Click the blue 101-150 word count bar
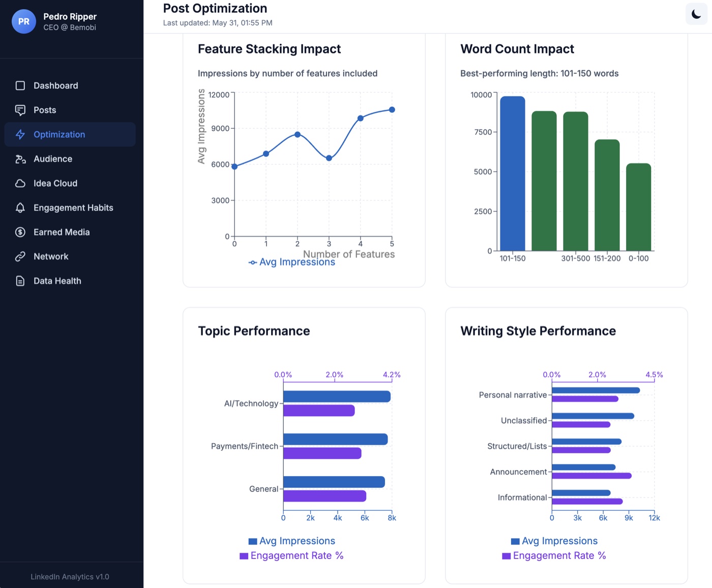This screenshot has height=588, width=712. click(x=513, y=173)
